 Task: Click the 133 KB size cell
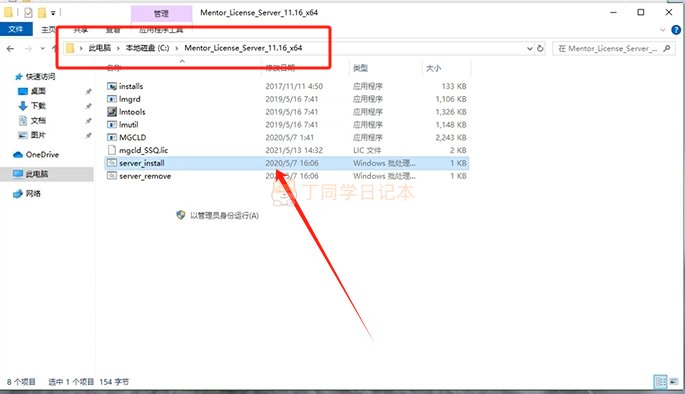point(454,86)
